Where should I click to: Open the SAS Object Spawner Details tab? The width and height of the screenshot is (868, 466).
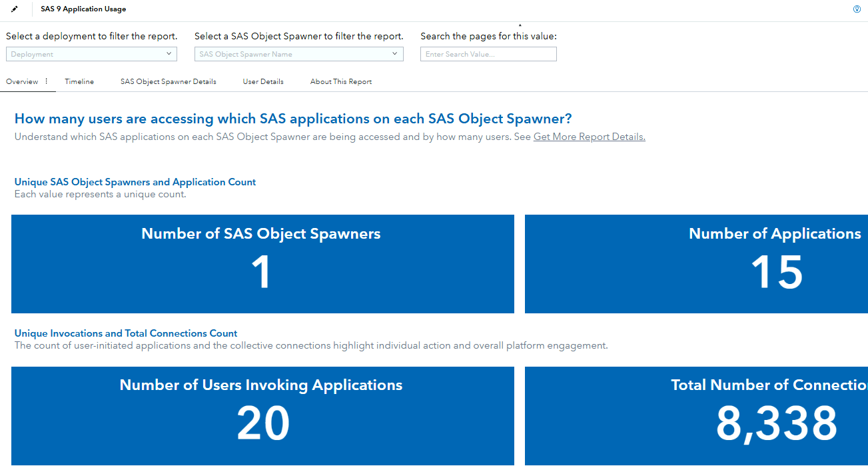point(168,81)
